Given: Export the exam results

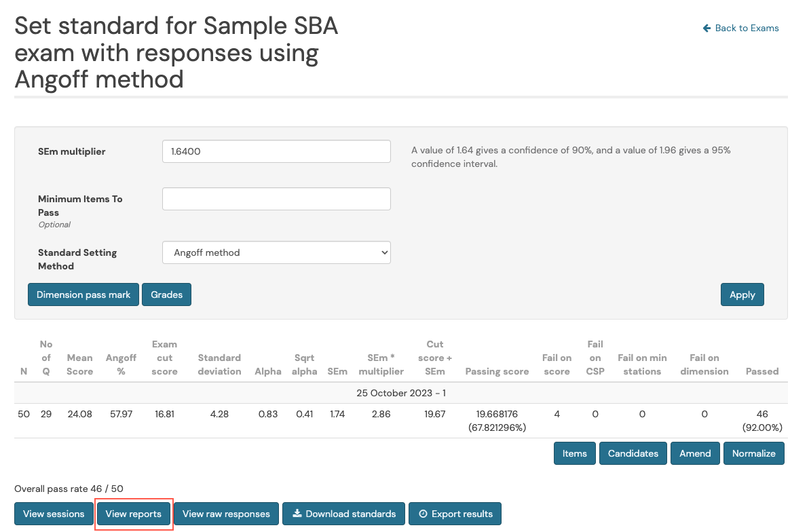Looking at the screenshot, I should (x=455, y=514).
